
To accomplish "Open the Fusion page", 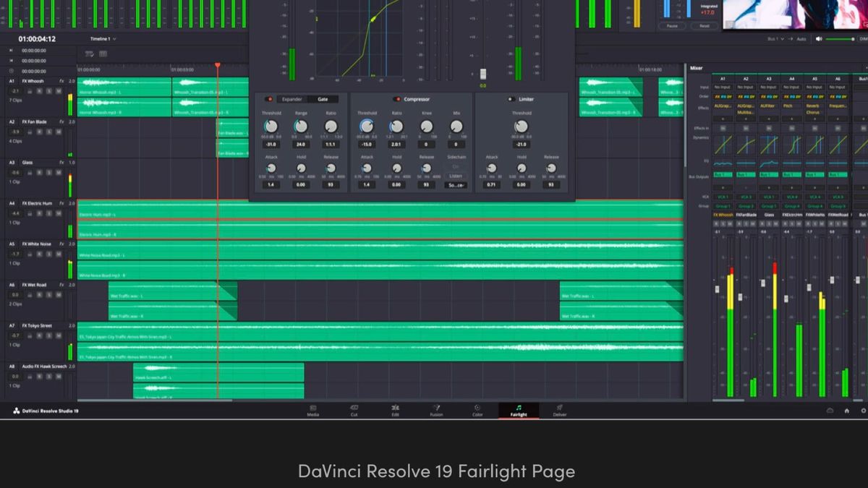I will point(436,411).
